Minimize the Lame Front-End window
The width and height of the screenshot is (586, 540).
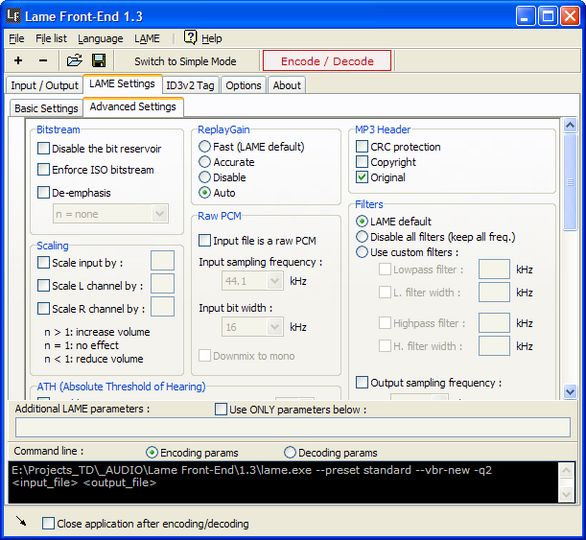pyautogui.click(x=525, y=16)
